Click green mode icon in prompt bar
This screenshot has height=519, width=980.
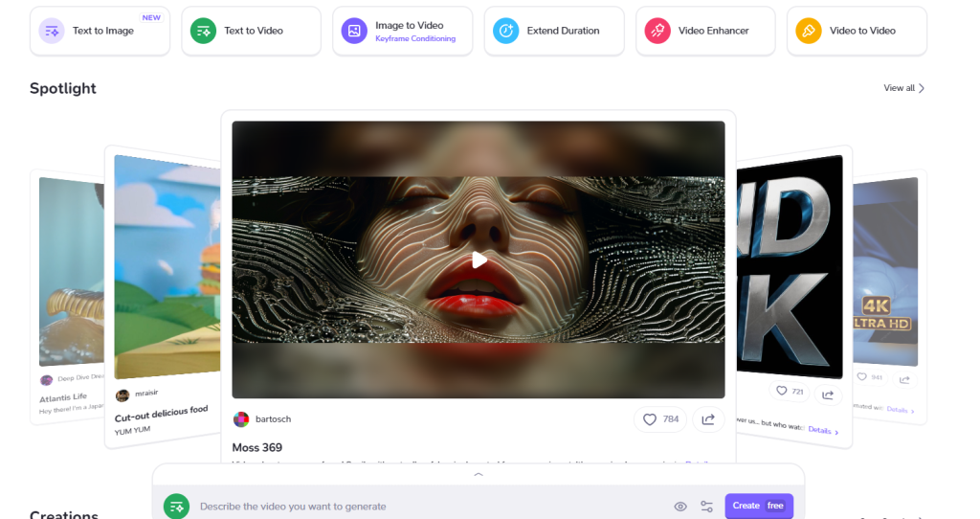pyautogui.click(x=176, y=507)
